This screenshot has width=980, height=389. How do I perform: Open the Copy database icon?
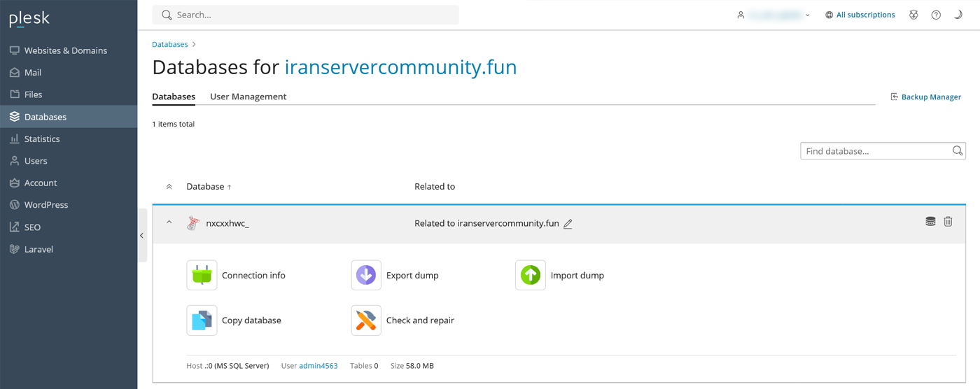pos(202,320)
